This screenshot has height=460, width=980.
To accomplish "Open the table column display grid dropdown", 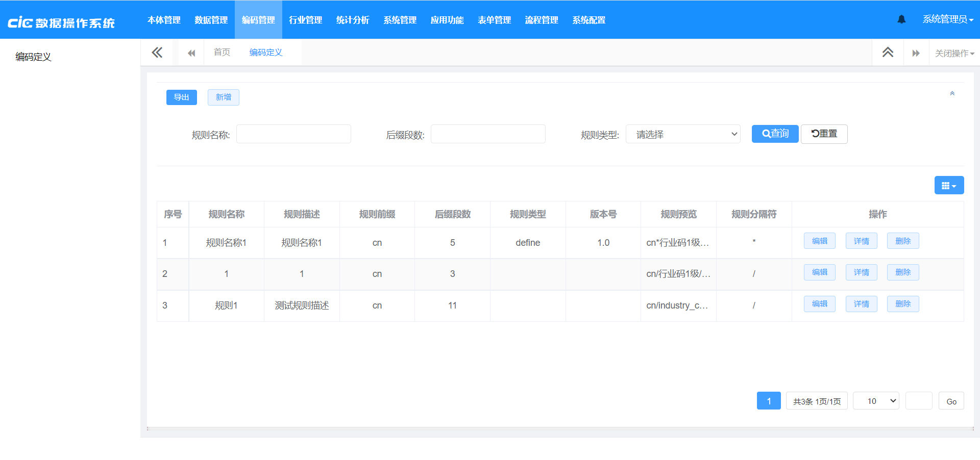I will pos(949,185).
